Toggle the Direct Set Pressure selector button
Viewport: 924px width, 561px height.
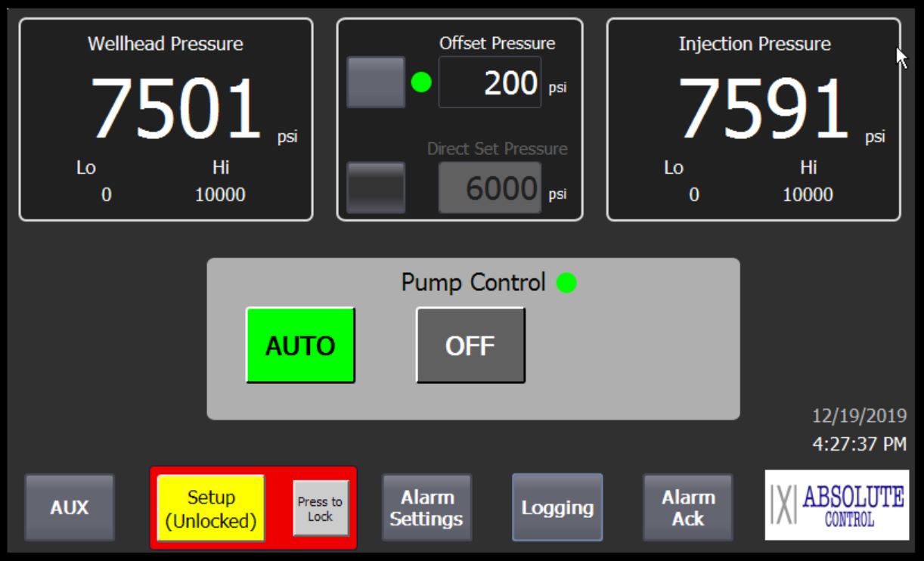coord(376,188)
